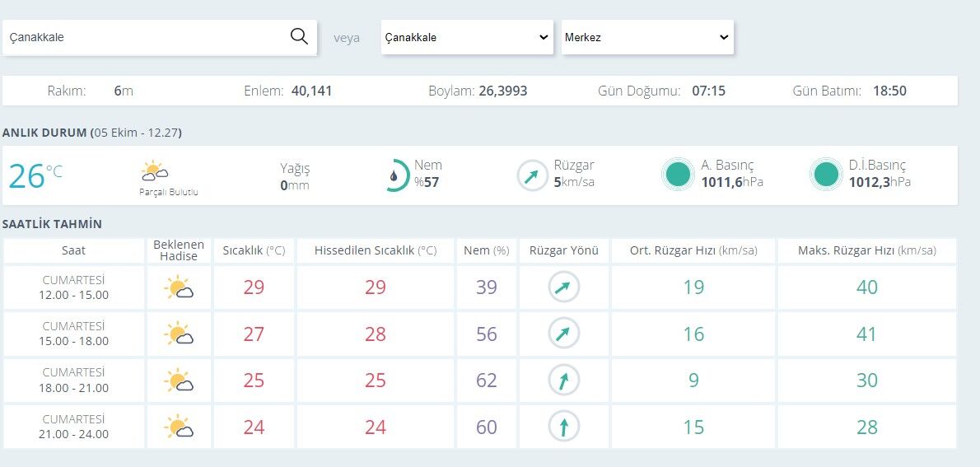Click the Sıcaklık (°C) column header

[x=254, y=250]
